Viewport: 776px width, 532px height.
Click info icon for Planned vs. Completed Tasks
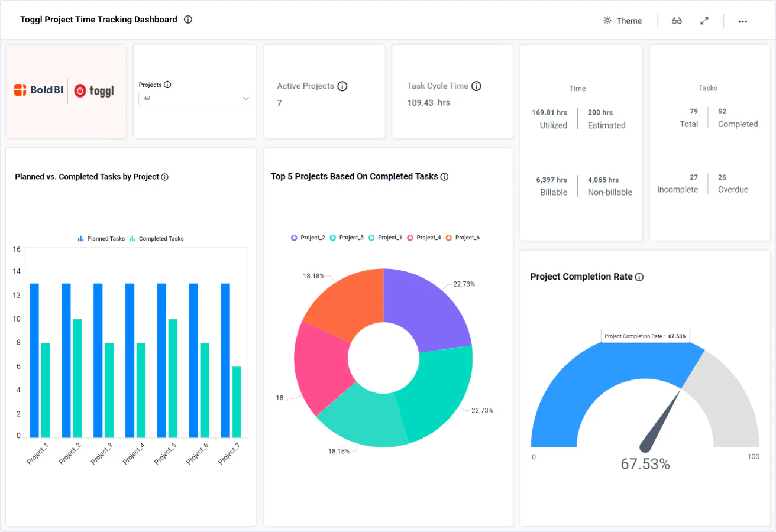[165, 177]
